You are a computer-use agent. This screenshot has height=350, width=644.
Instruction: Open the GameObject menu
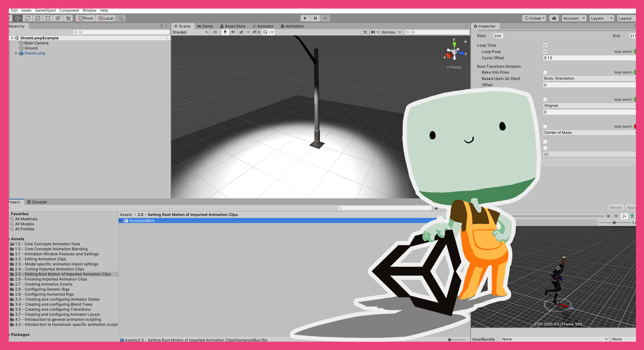coord(45,10)
